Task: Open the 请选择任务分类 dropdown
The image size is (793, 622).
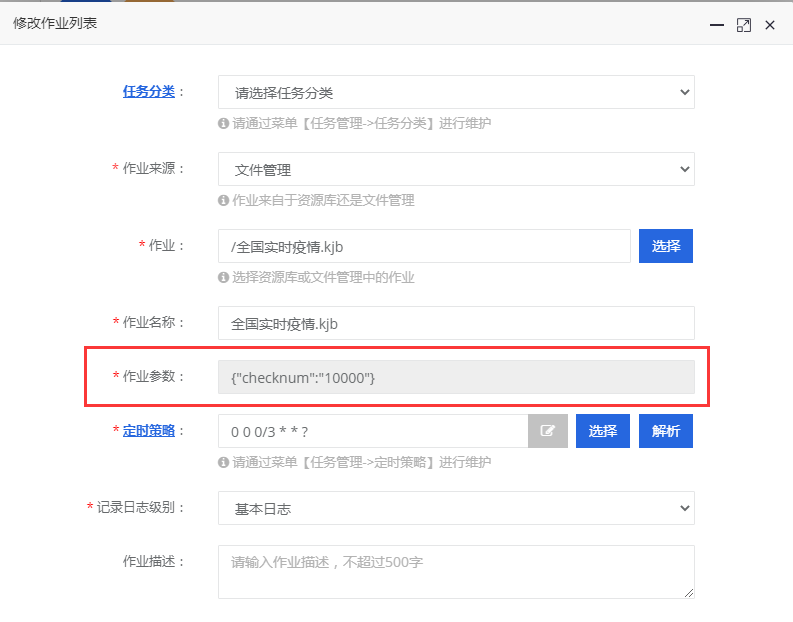Action: pos(456,92)
